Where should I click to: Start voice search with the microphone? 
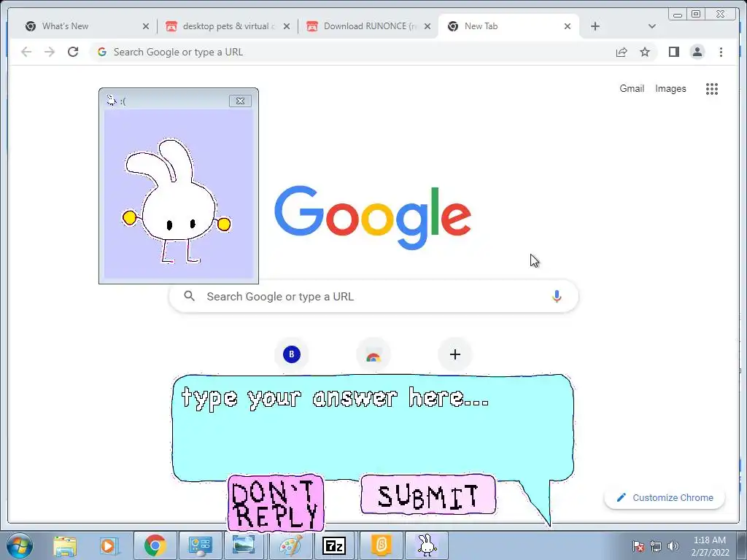tap(557, 296)
